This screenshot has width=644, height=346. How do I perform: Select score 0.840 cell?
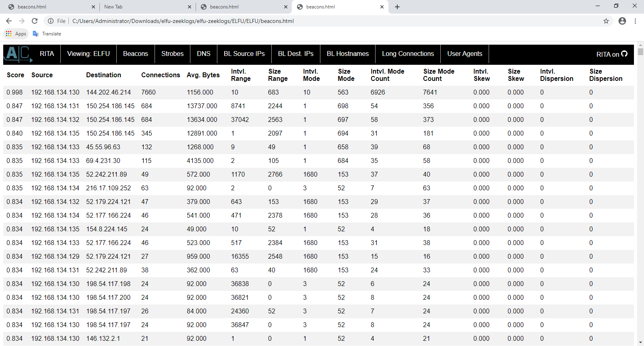(14, 134)
